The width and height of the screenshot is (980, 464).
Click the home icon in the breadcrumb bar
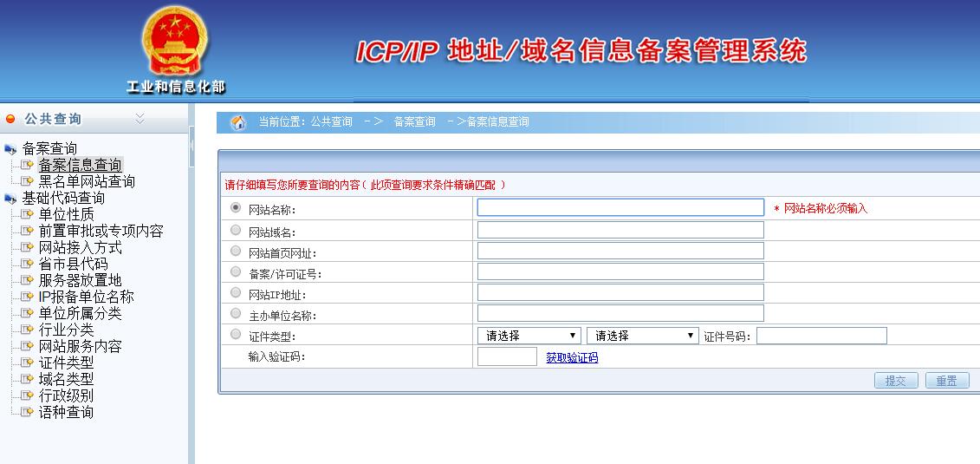point(237,122)
